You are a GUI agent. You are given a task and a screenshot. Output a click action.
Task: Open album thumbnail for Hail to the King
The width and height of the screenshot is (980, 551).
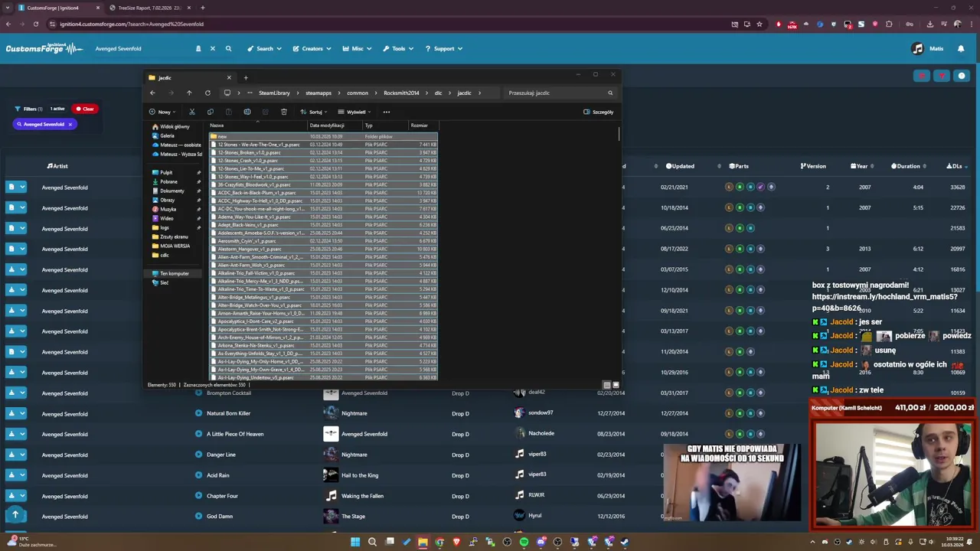331,475
